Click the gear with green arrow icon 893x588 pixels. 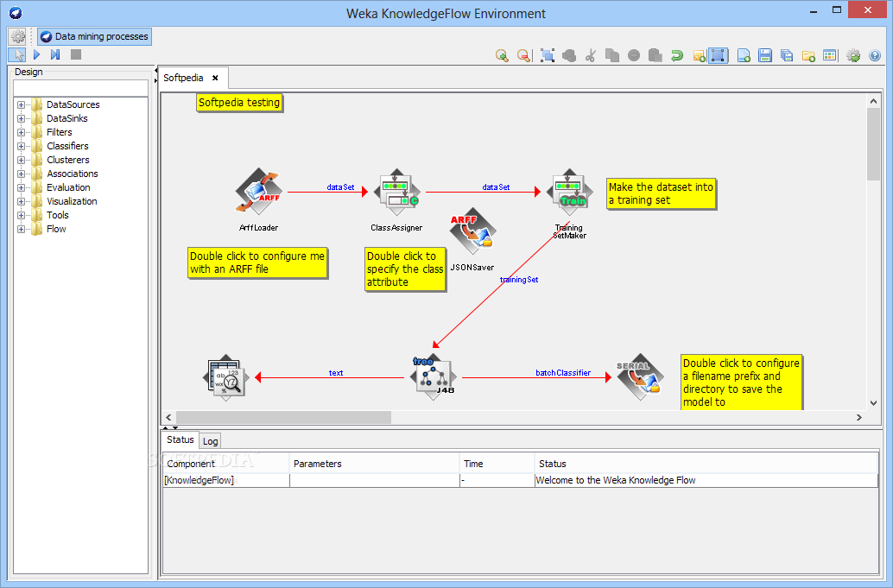point(853,55)
